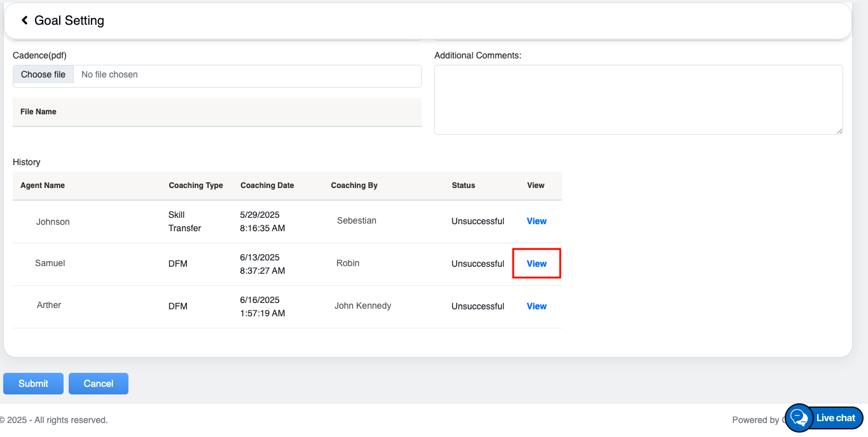868x437 pixels.
Task: Focus the Additional Comments text area
Action: coord(638,99)
